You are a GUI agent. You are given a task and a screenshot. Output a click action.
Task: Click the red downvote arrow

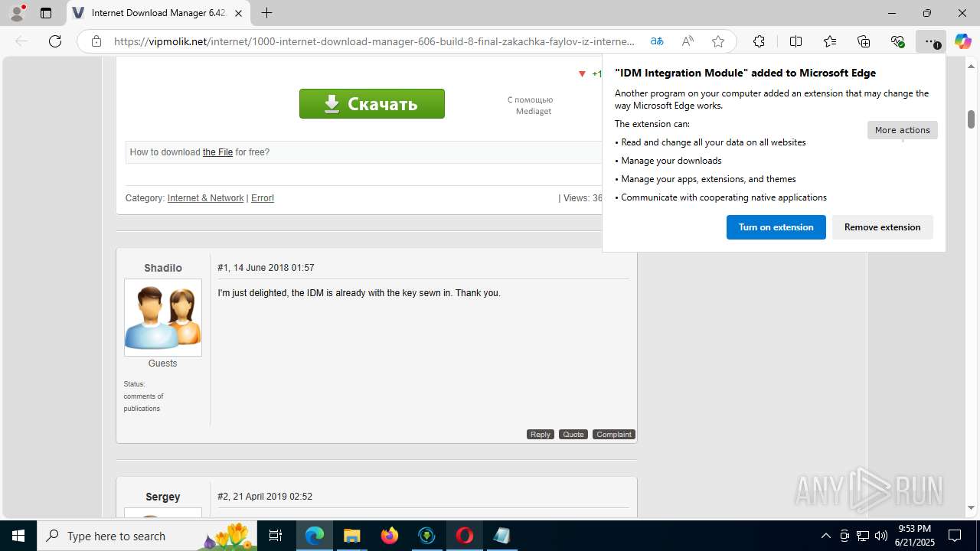[x=582, y=74]
